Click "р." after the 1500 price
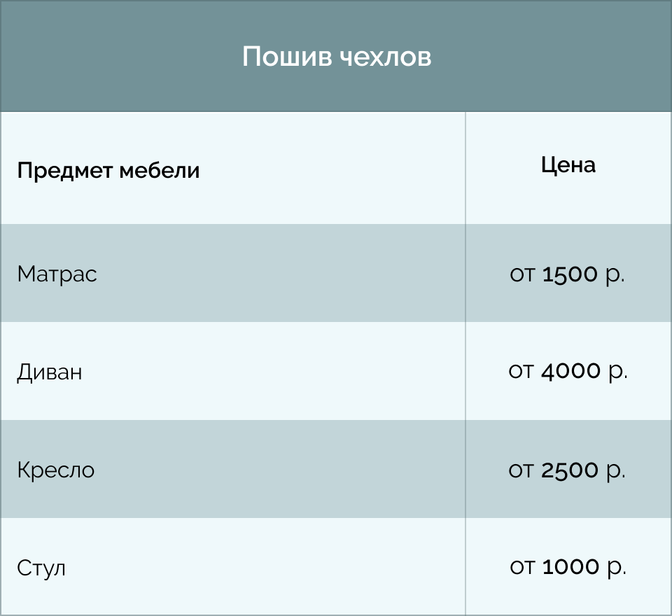This screenshot has height=616, width=672. coord(614,274)
